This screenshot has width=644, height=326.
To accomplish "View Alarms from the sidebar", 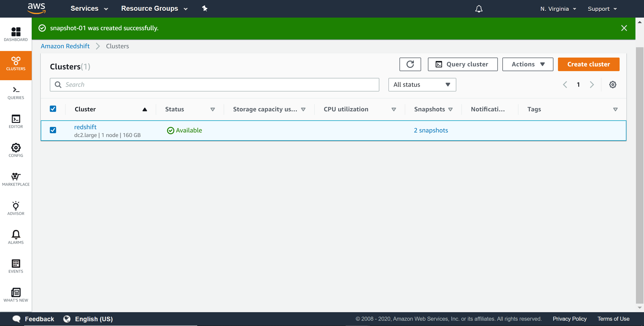I will 15,237.
